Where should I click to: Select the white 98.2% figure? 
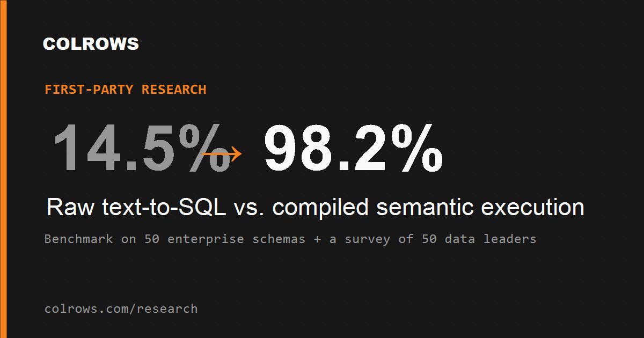[x=354, y=148]
